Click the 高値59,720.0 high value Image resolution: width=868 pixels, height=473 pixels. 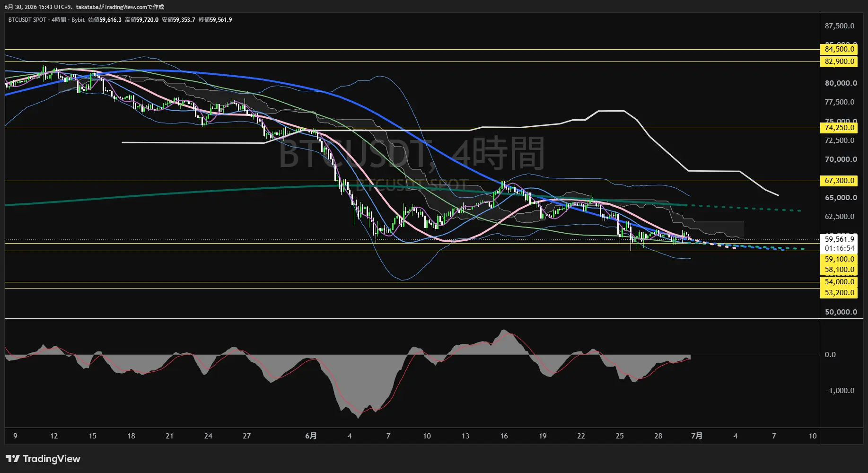(141, 20)
